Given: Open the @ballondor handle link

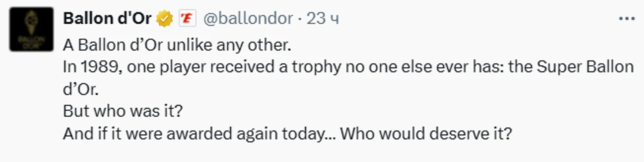Looking at the screenshot, I should click(248, 19).
